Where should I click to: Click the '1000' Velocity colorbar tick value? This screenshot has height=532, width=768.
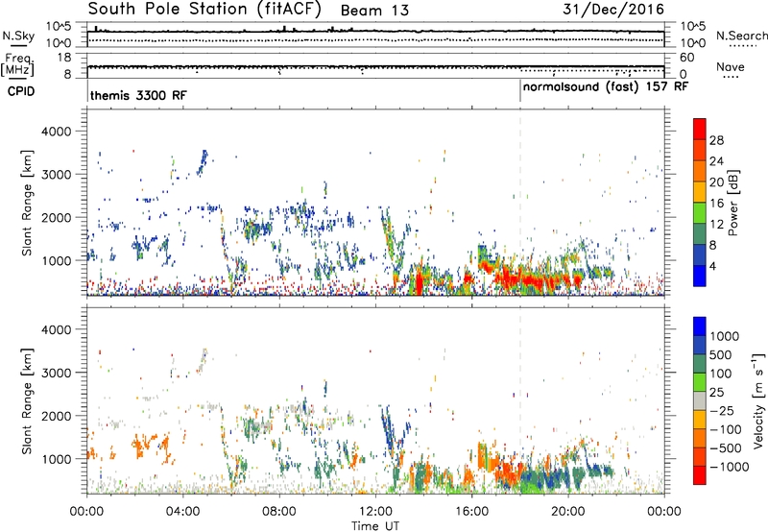[x=725, y=336]
